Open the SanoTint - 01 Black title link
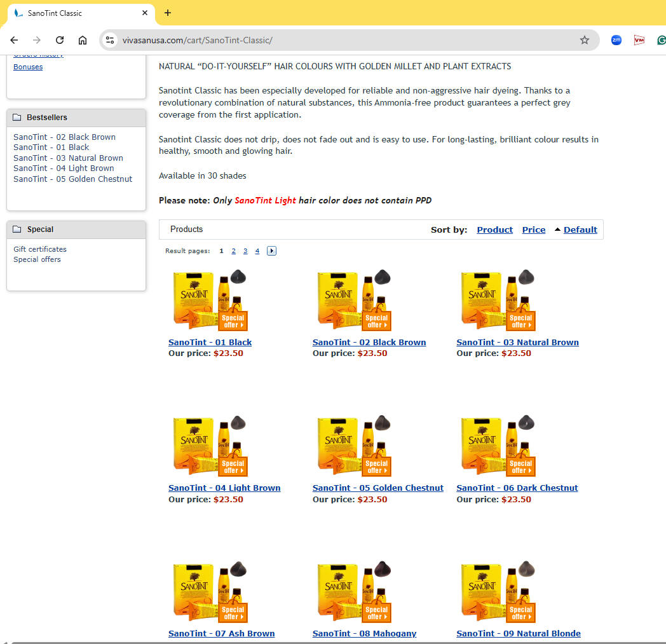The image size is (666, 644). coord(210,342)
